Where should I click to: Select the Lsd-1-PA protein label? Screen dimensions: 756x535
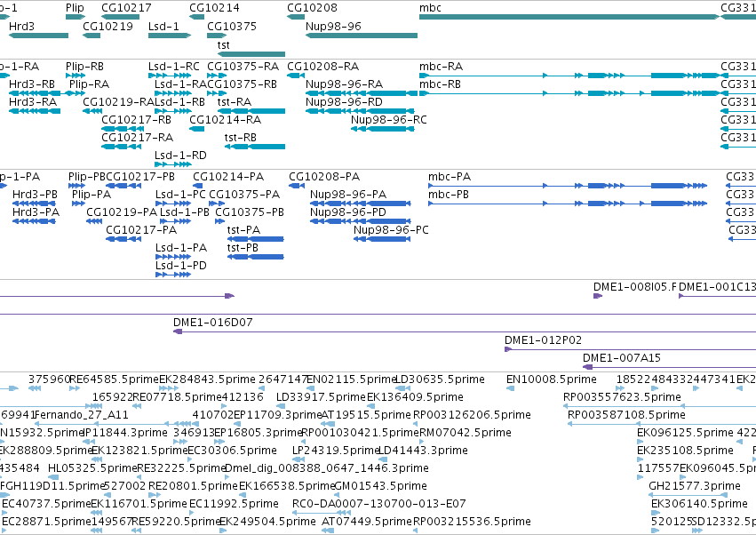181,247
